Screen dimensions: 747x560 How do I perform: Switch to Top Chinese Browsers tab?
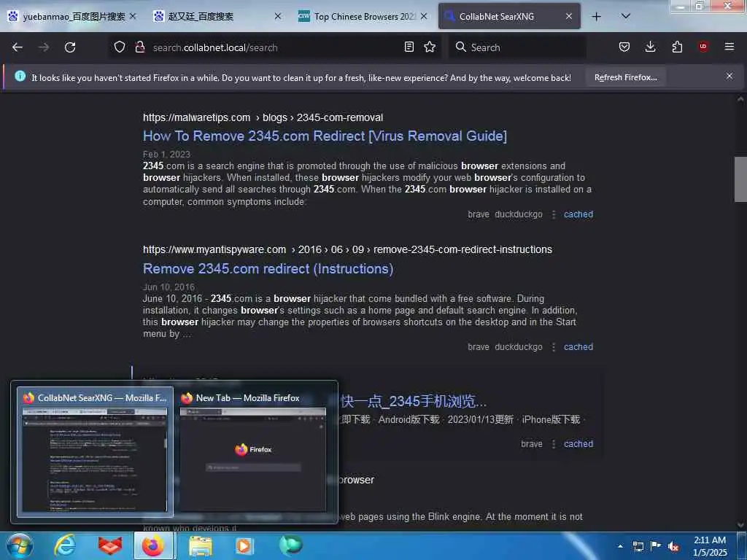pos(356,16)
